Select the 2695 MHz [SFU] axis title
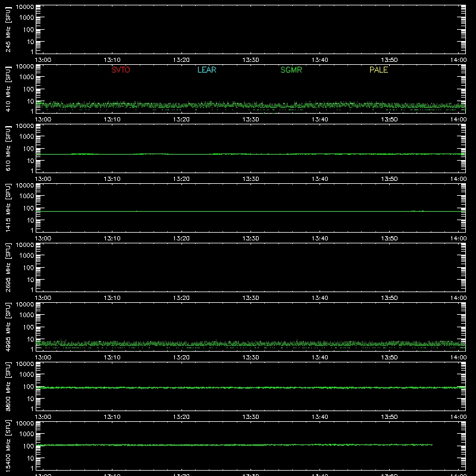This screenshot has height=476, width=476. click(x=8, y=267)
